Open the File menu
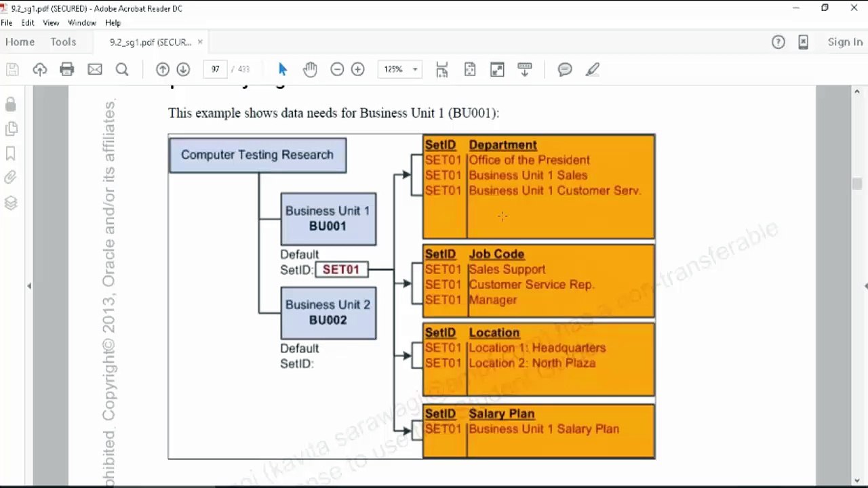This screenshot has width=868, height=488. click(x=7, y=22)
